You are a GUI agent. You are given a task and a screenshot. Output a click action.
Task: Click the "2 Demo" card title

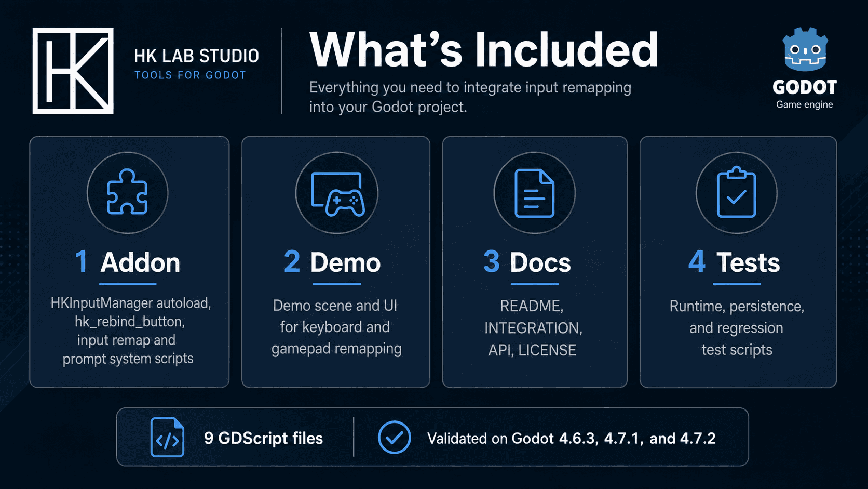click(332, 262)
